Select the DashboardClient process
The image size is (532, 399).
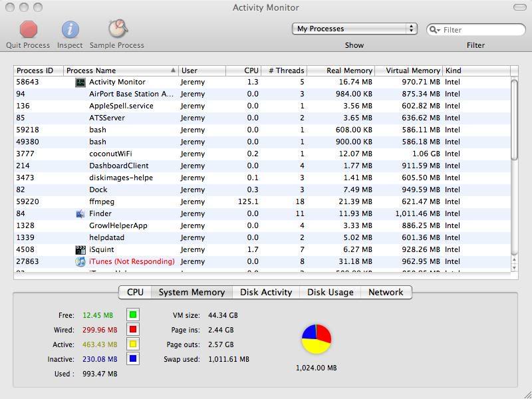pos(262,166)
